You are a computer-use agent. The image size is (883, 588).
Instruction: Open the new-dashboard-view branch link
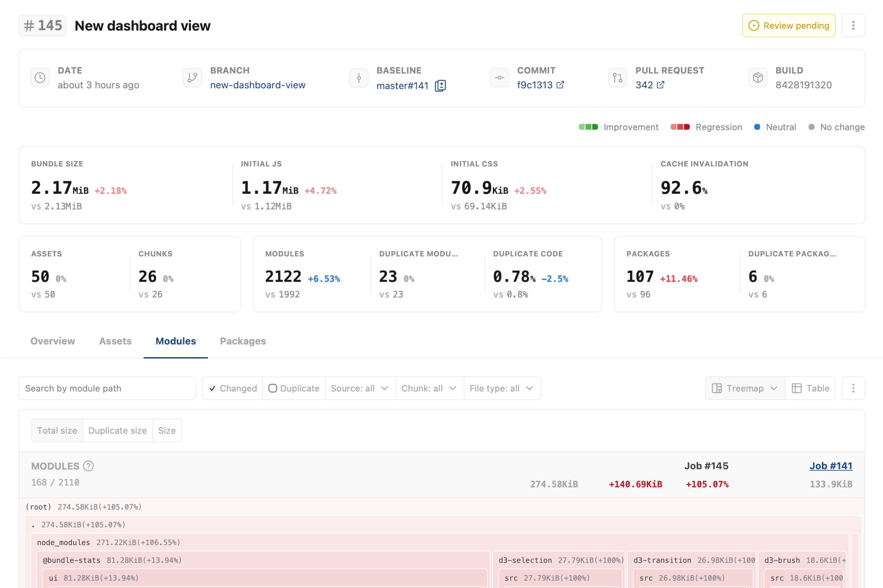[x=258, y=85]
